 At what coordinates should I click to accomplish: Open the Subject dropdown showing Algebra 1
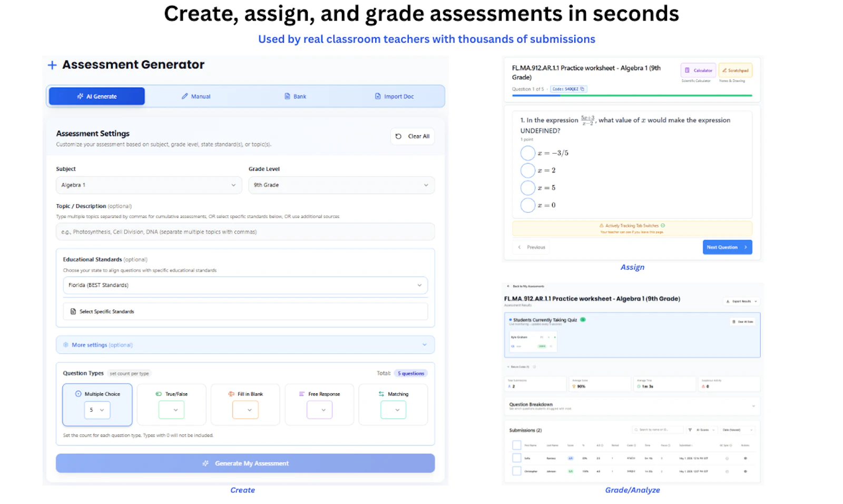(149, 185)
